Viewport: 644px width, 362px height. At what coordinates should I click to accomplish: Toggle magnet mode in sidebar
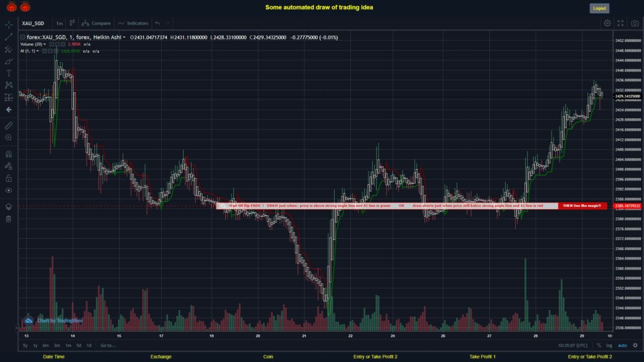click(9, 155)
